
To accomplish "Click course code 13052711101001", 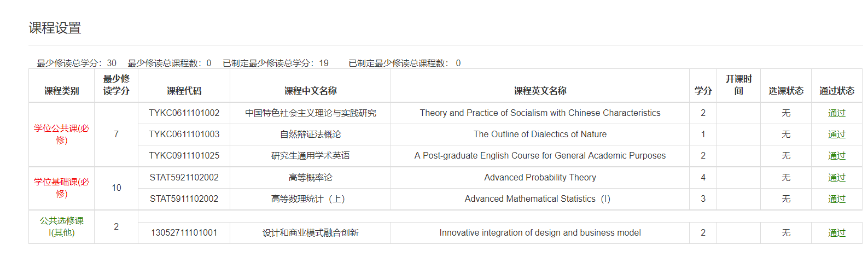I will pos(184,233).
